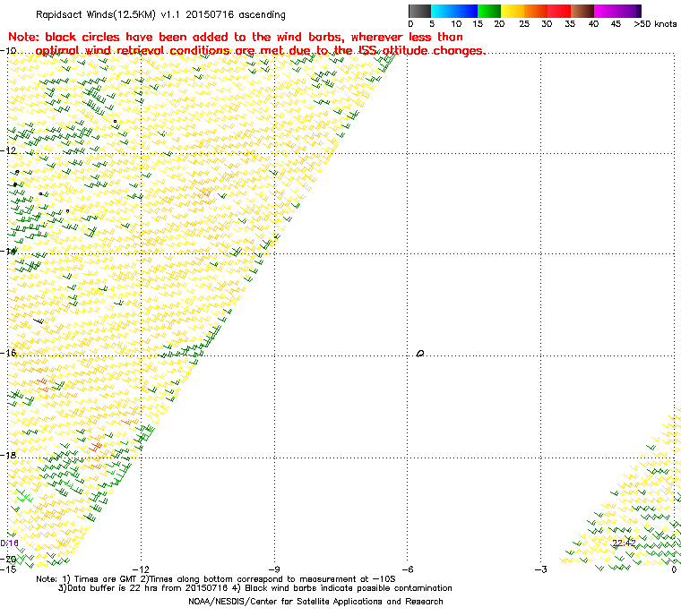The image size is (681, 616).
Task: Click the '-9' longitude label
Action: tap(273, 569)
